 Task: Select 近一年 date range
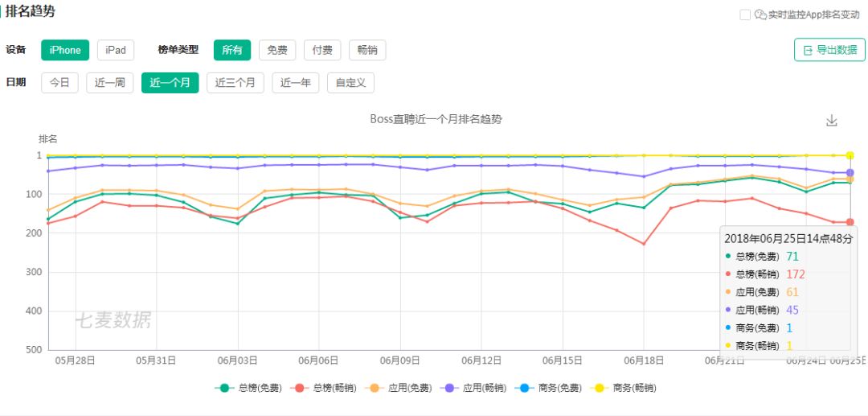[296, 83]
